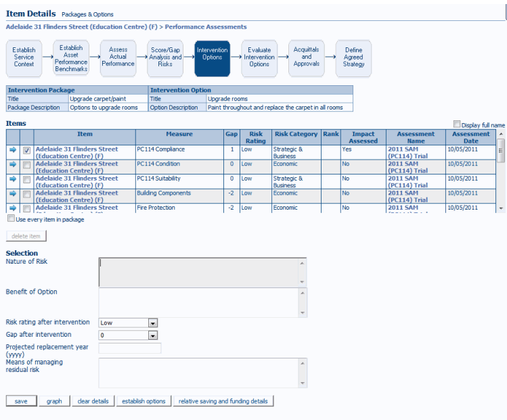The image size is (507, 420).
Task: Go to Establish Service Context step
Action: pos(24,58)
